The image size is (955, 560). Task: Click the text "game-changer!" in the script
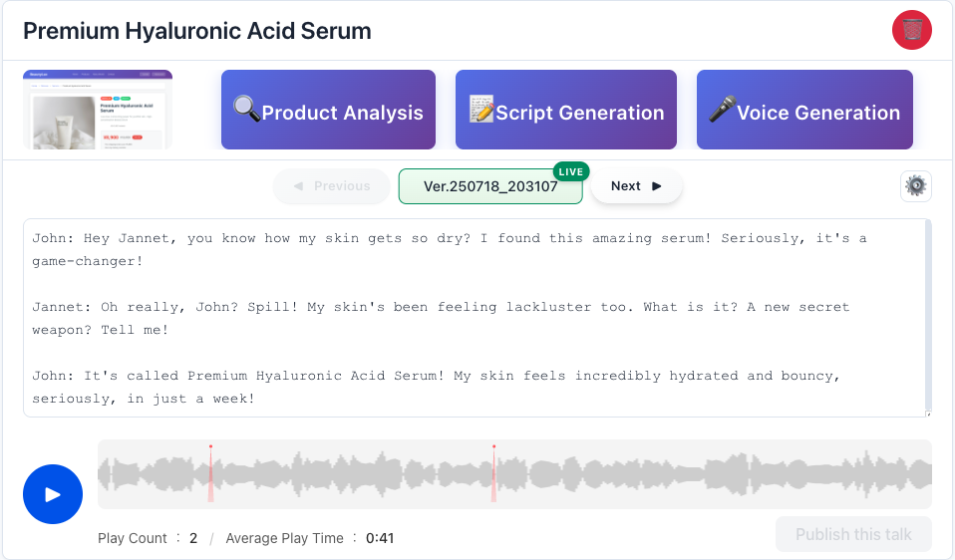click(x=88, y=261)
